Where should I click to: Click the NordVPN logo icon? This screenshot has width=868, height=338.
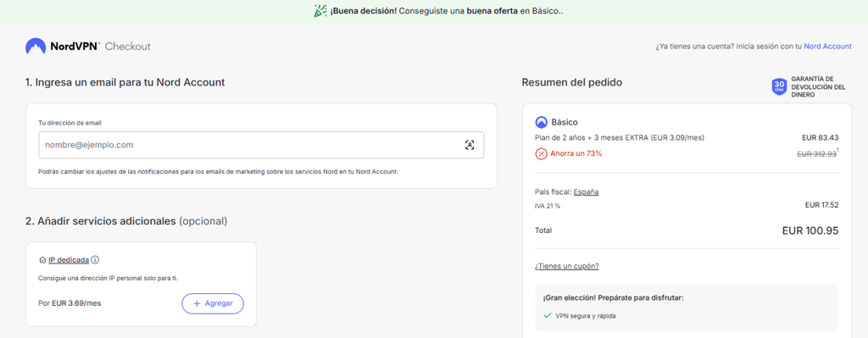click(x=36, y=47)
